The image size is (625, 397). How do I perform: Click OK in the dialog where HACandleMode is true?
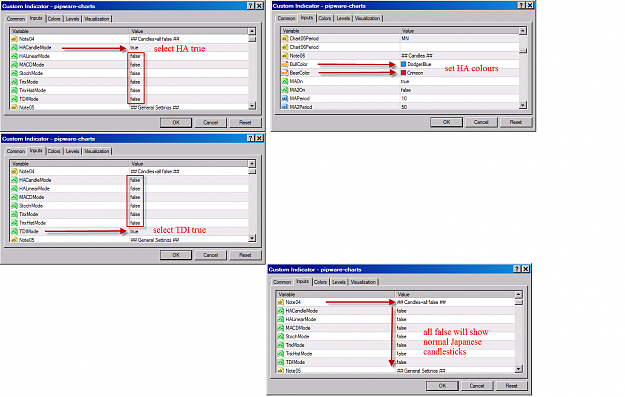(176, 122)
